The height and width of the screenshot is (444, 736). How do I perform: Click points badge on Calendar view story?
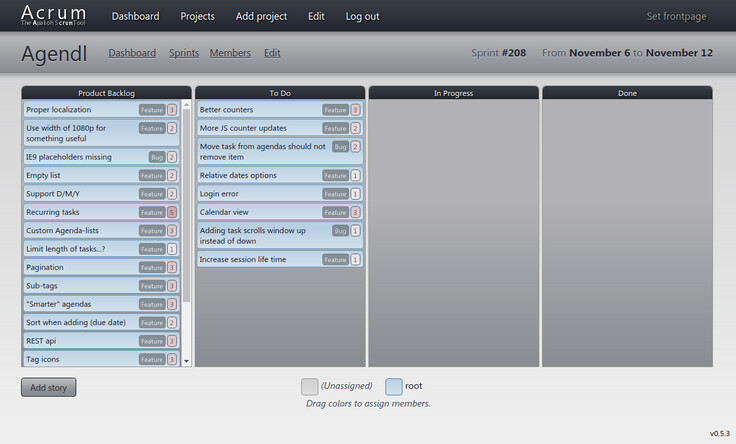point(356,212)
